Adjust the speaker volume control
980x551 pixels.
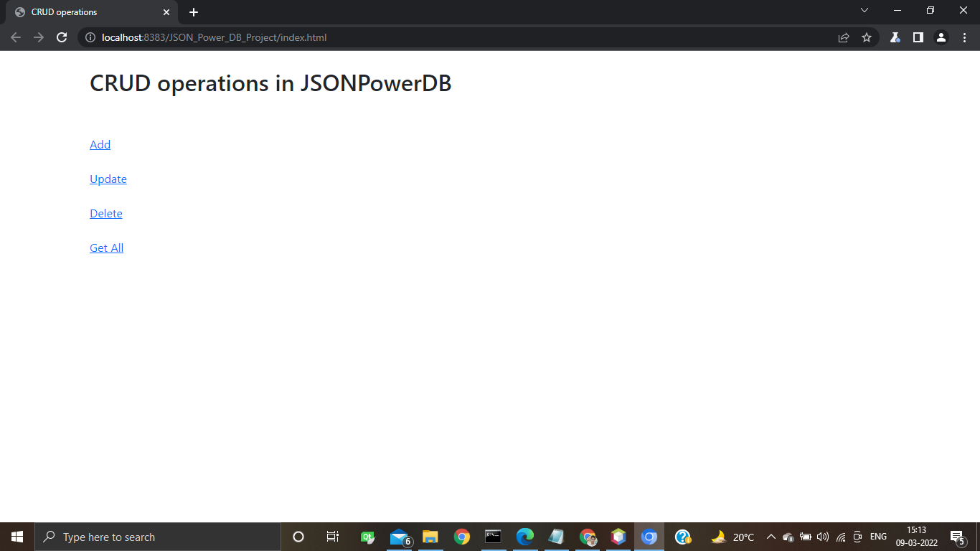tap(822, 537)
